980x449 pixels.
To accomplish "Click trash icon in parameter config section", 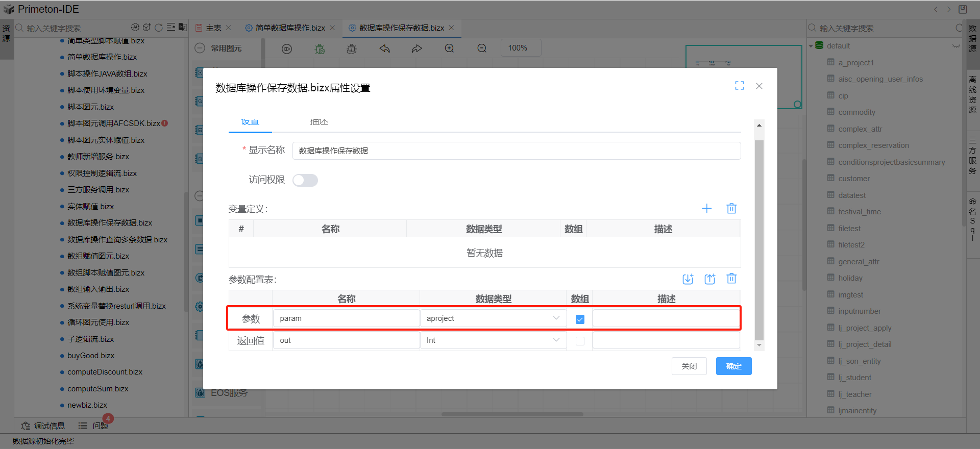I will click(x=731, y=279).
